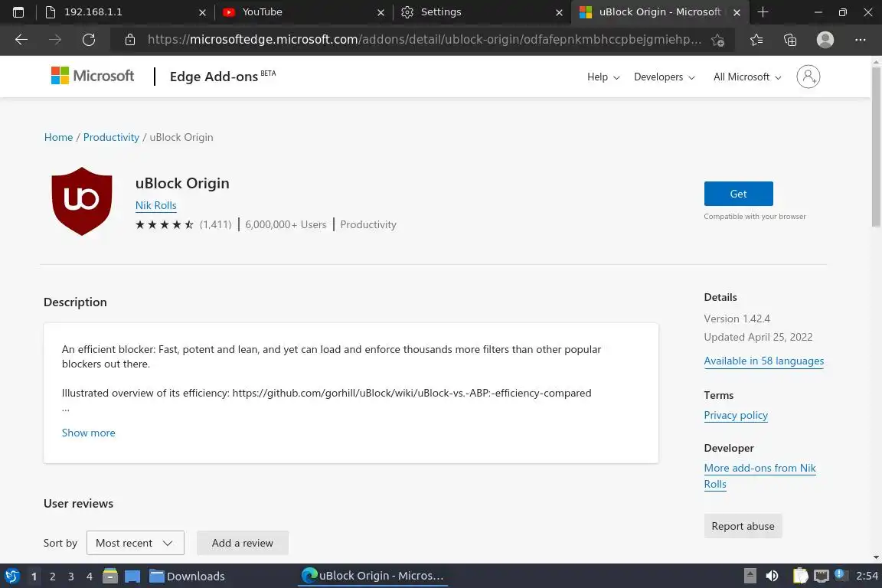Click the eject media tray icon
This screenshot has width=882, height=588.
(750, 576)
